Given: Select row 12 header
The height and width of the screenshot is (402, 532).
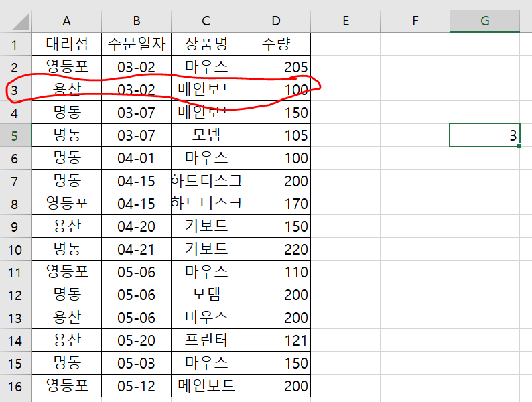Looking at the screenshot, I should 15,295.
